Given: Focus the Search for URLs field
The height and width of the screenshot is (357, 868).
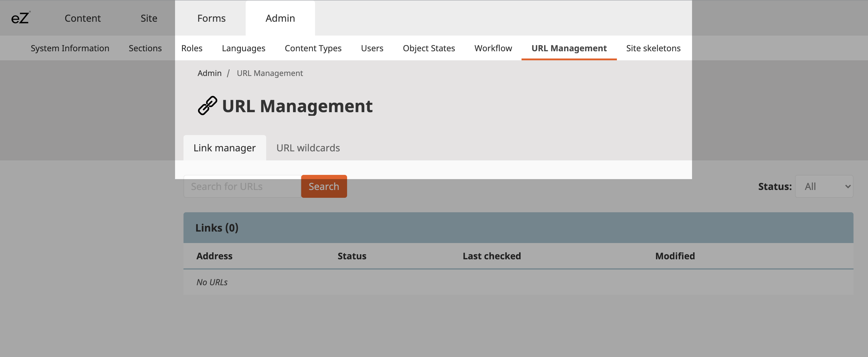Looking at the screenshot, I should pos(242,186).
